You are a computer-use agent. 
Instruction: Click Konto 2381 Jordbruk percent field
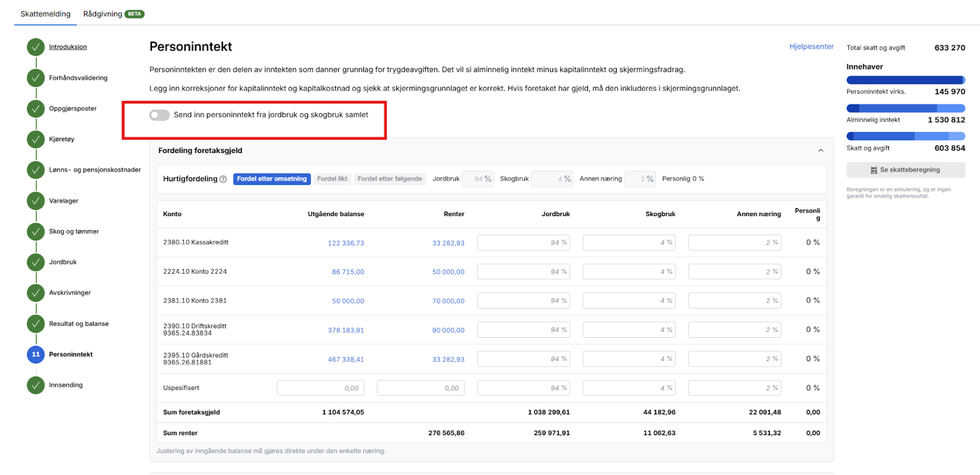point(524,301)
